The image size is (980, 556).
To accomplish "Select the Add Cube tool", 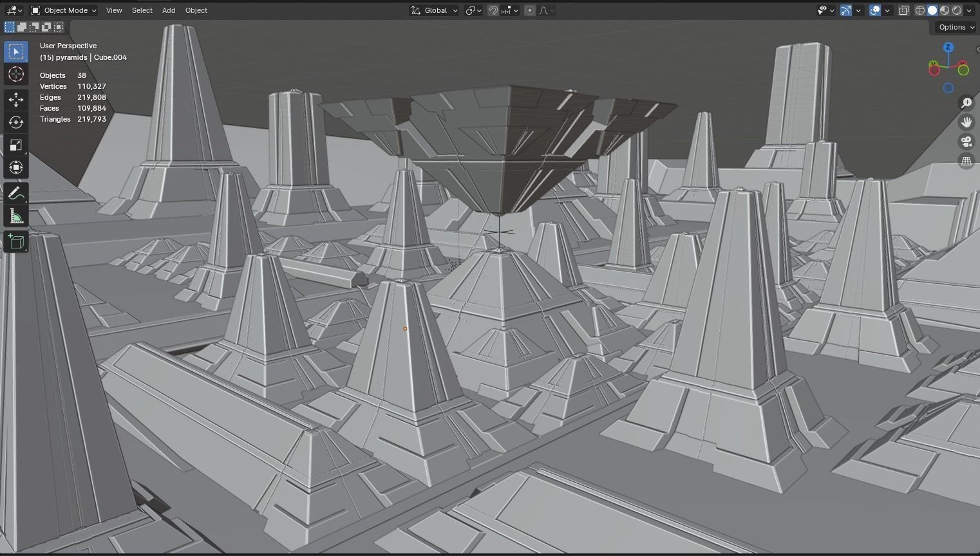I will coord(16,242).
